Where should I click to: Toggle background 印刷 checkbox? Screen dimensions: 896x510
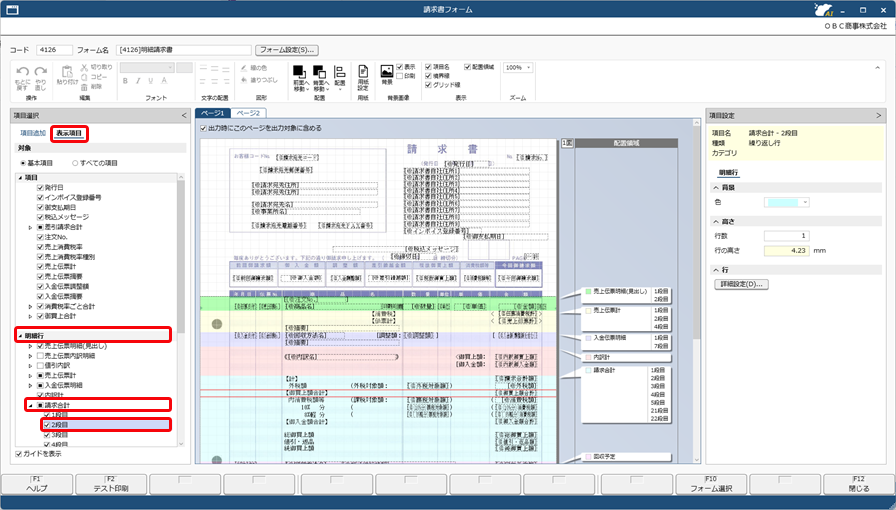(x=400, y=76)
